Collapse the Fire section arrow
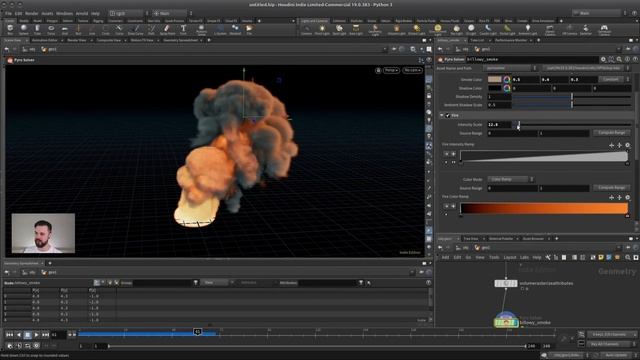This screenshot has width=640, height=360. click(442, 116)
